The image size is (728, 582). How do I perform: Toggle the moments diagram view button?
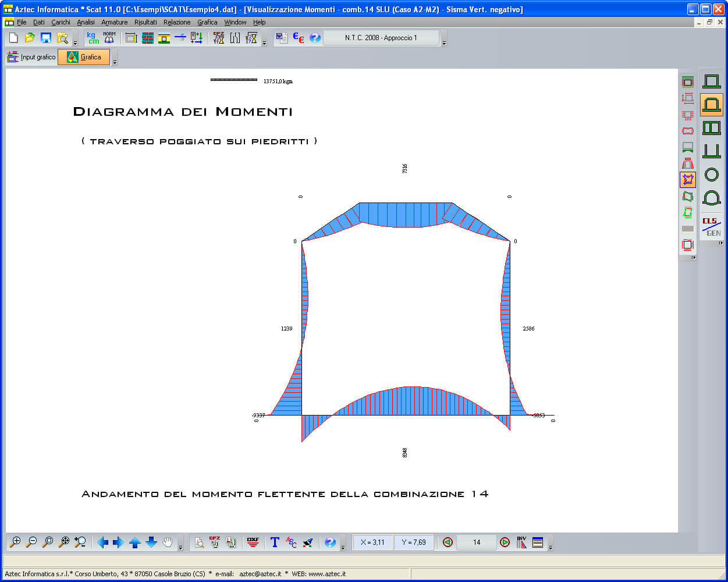(x=688, y=180)
